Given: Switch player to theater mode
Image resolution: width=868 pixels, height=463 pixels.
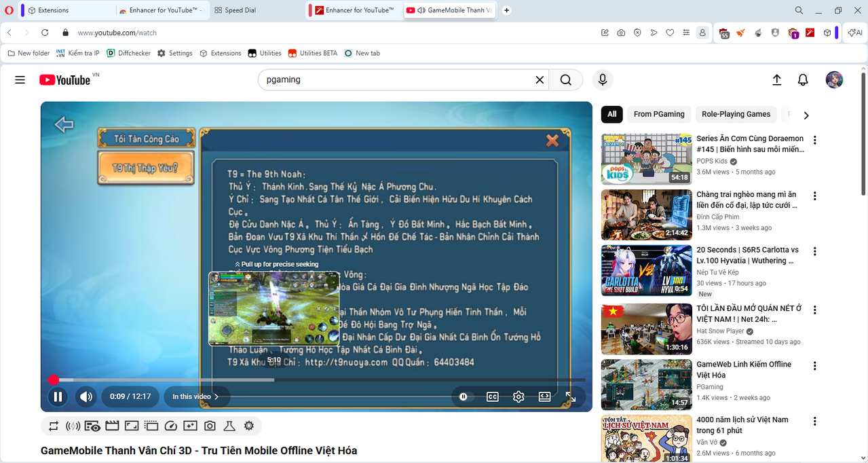Looking at the screenshot, I should click(x=544, y=396).
